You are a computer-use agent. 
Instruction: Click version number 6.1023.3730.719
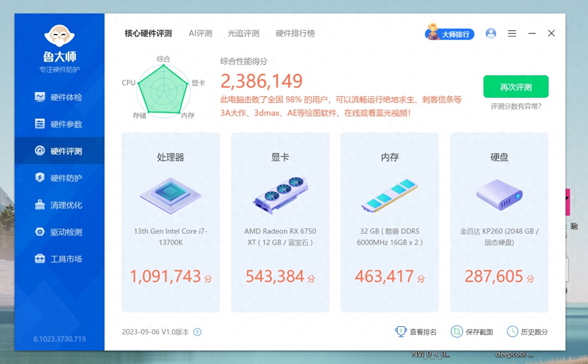pos(60,339)
